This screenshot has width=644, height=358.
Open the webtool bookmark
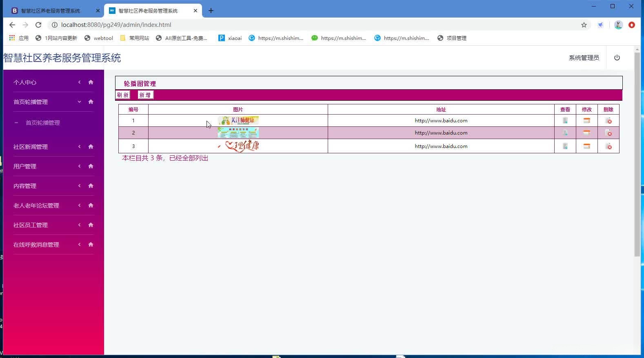click(x=99, y=38)
